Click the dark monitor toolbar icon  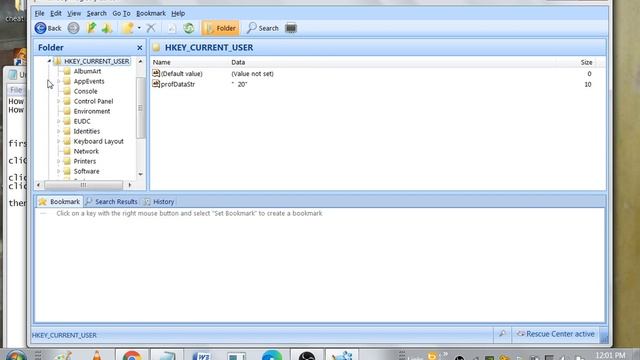[x=291, y=28]
